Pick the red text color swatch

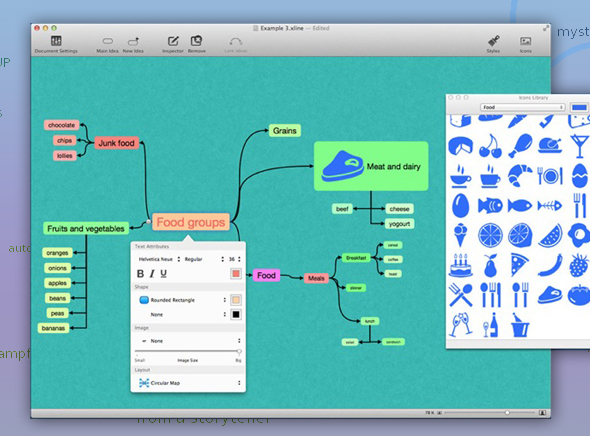[x=236, y=273]
